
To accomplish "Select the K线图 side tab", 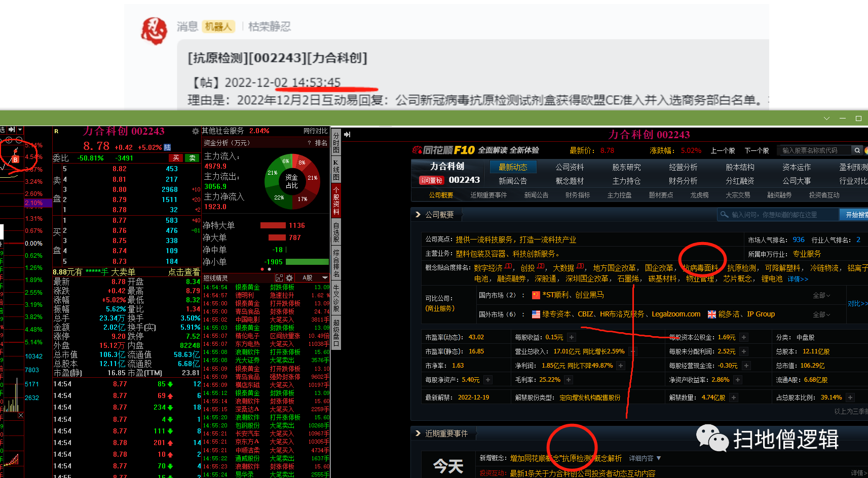I will tap(335, 170).
